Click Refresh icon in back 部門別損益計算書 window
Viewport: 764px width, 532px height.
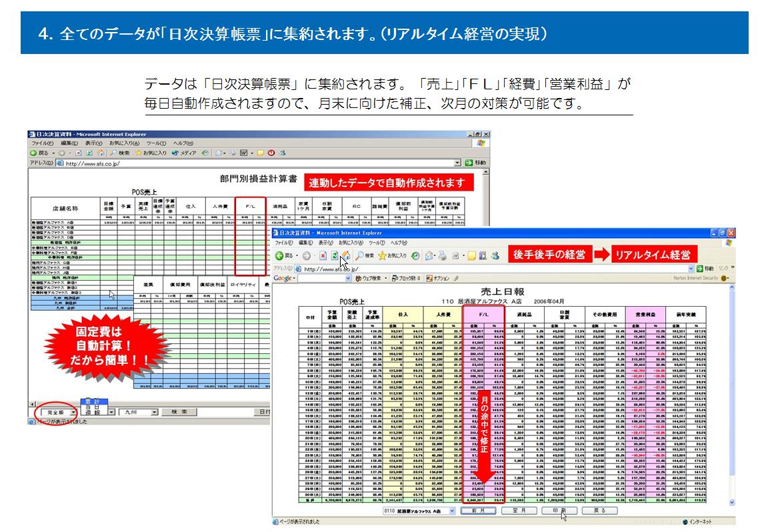[x=89, y=153]
